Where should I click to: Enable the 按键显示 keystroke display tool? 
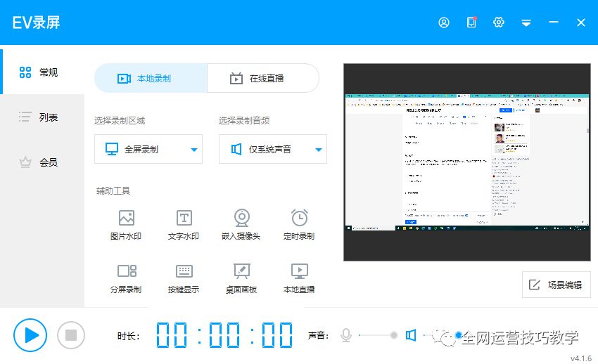pos(184,278)
